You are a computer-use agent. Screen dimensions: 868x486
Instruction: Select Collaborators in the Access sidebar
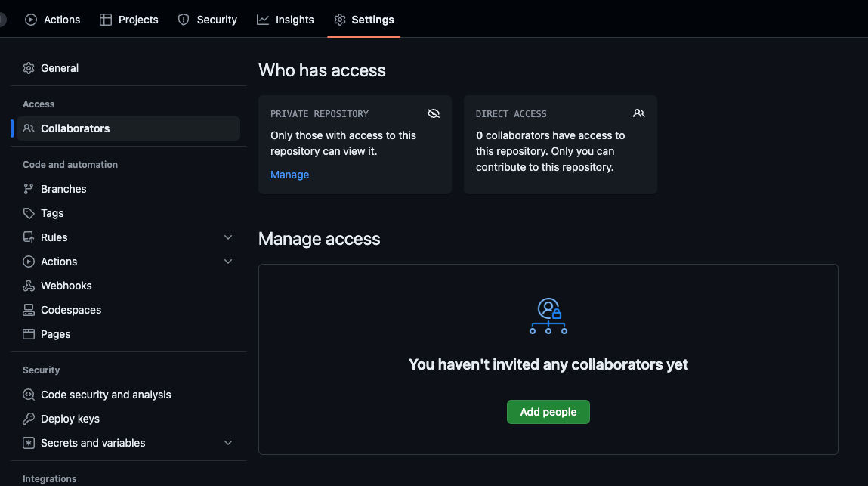pyautogui.click(x=75, y=128)
